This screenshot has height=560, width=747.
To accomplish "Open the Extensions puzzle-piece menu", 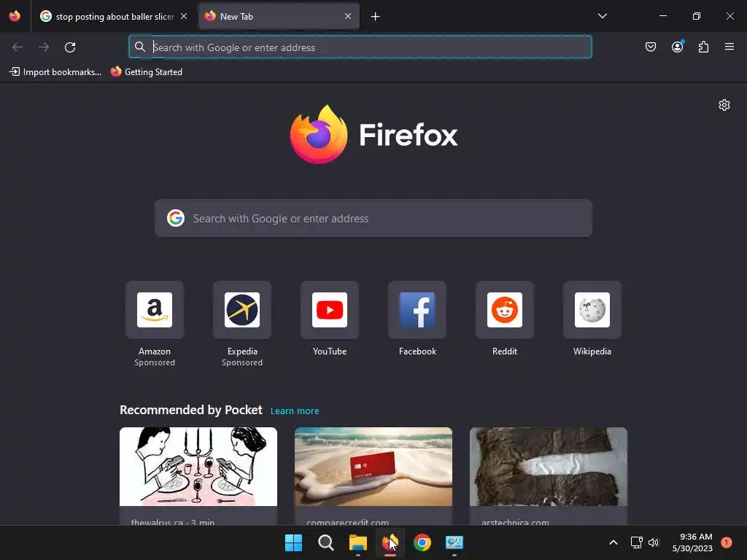I will [703, 47].
